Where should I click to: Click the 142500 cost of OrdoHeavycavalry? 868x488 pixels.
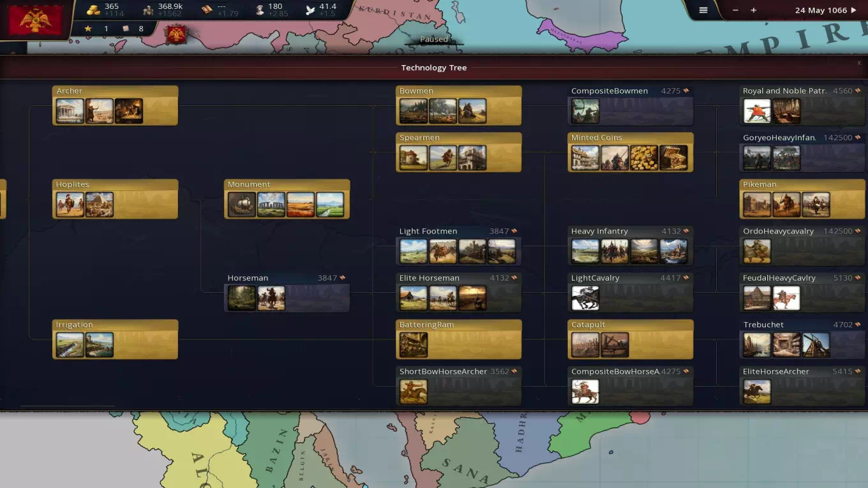pos(838,231)
